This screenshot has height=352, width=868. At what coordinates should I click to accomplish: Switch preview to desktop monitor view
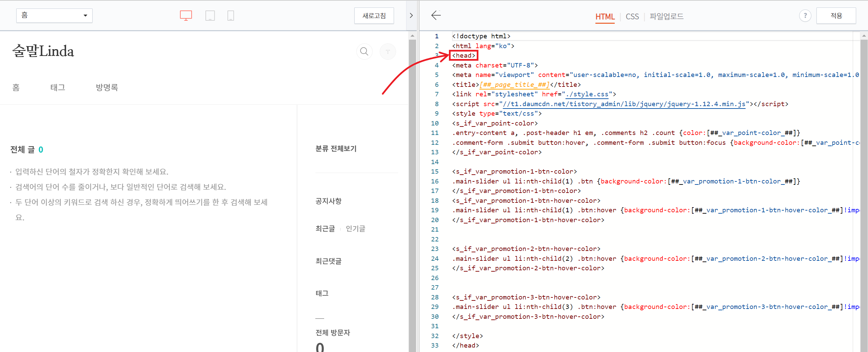point(186,16)
